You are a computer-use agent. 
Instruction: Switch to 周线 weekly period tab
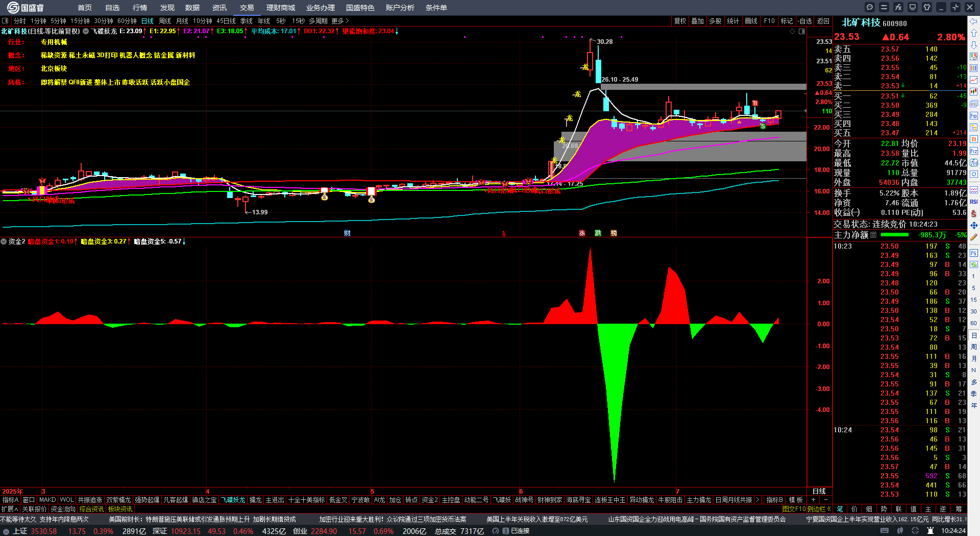point(165,21)
